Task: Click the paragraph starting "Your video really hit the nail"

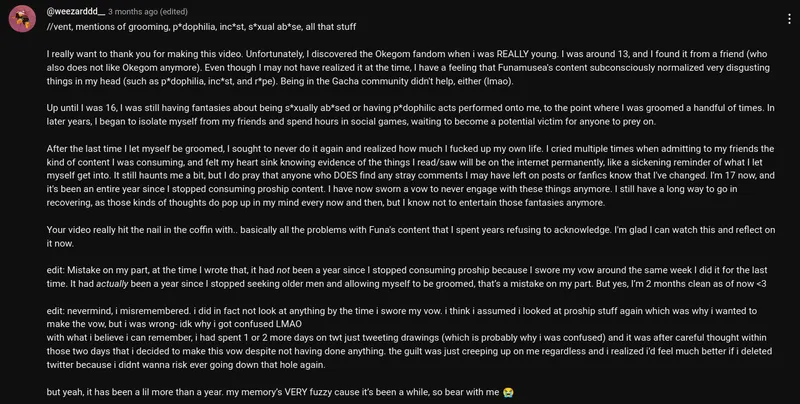Action: pyautogui.click(x=400, y=237)
